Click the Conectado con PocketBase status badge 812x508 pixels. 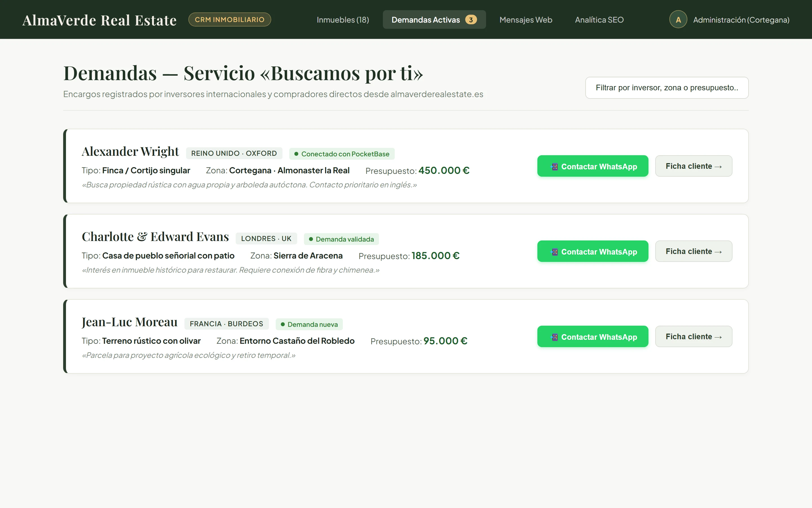click(342, 154)
